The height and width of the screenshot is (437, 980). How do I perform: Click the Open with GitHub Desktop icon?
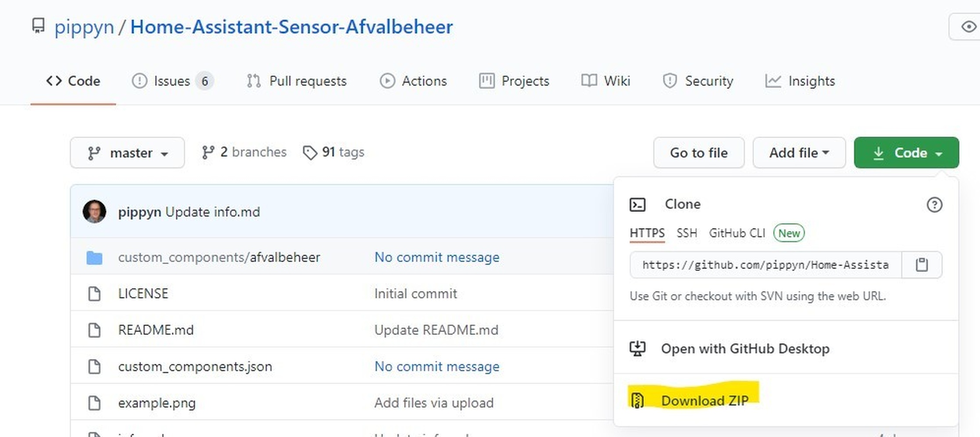click(x=638, y=348)
